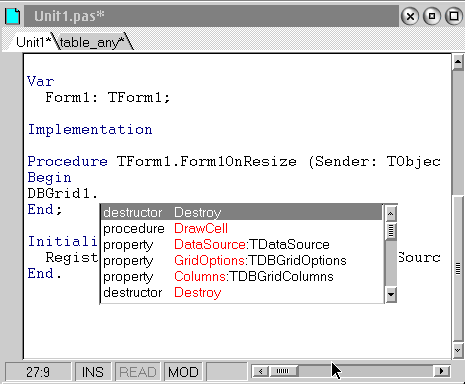Click the editor vertical scroll-down arrow
465x384 pixels.
click(458, 350)
